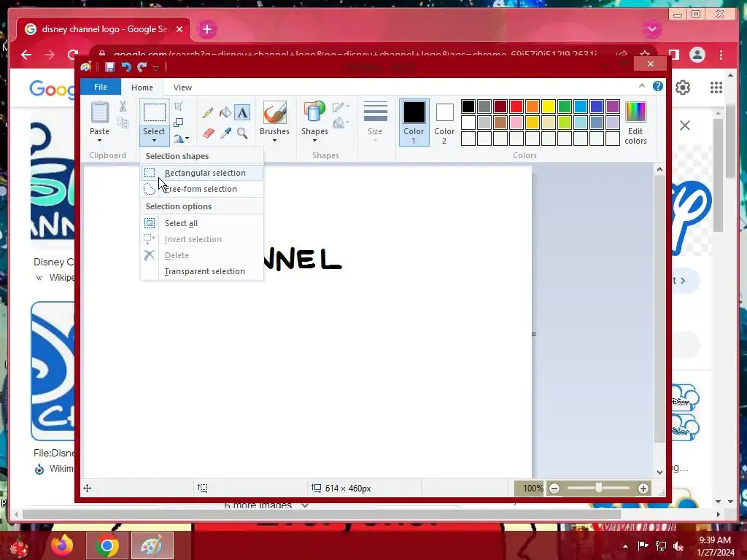Click Select all in the menu
Image resolution: width=747 pixels, height=560 pixels.
[x=202, y=223]
